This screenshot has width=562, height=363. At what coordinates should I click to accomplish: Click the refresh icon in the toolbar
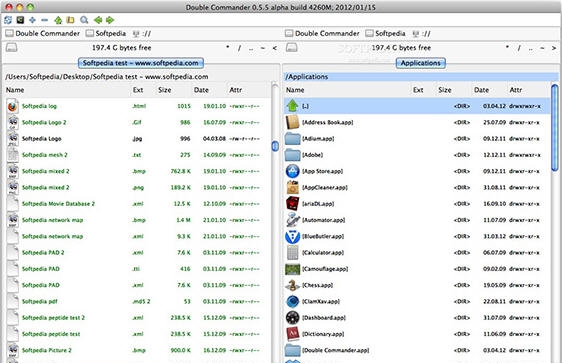pos(8,20)
